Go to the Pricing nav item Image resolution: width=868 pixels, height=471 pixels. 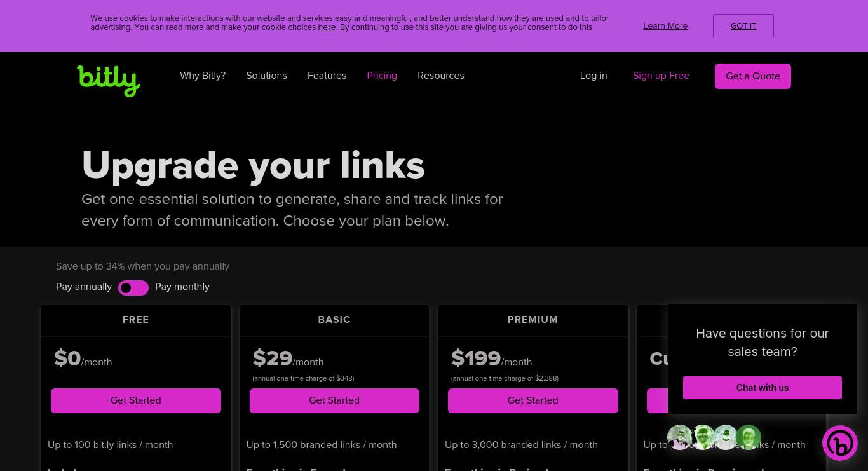pyautogui.click(x=382, y=76)
